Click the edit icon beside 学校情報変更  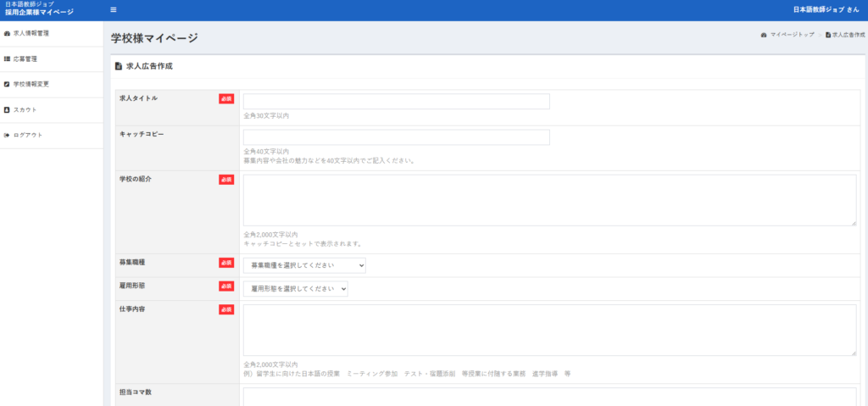pyautogui.click(x=8, y=85)
